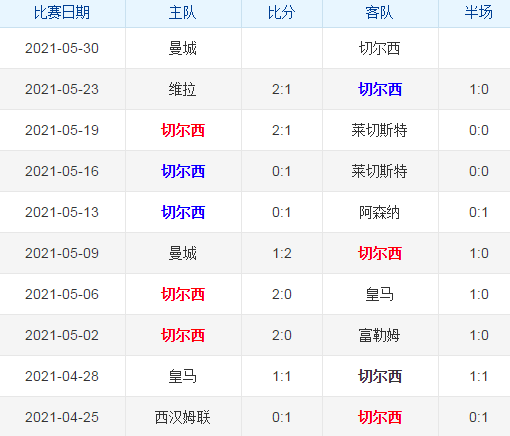Viewport: 510px width, 436px height.
Task: Click away team 皇马 in 2021-05-06 row
Action: (x=379, y=294)
